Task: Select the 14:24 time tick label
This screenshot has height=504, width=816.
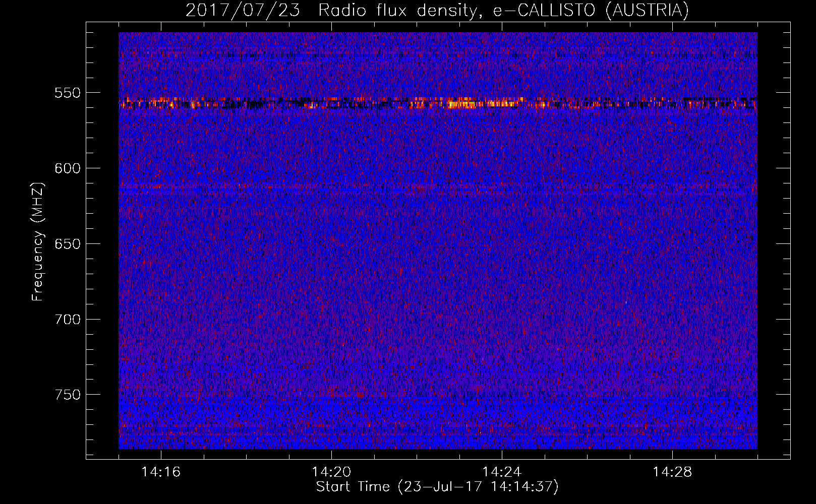Action: click(x=502, y=472)
